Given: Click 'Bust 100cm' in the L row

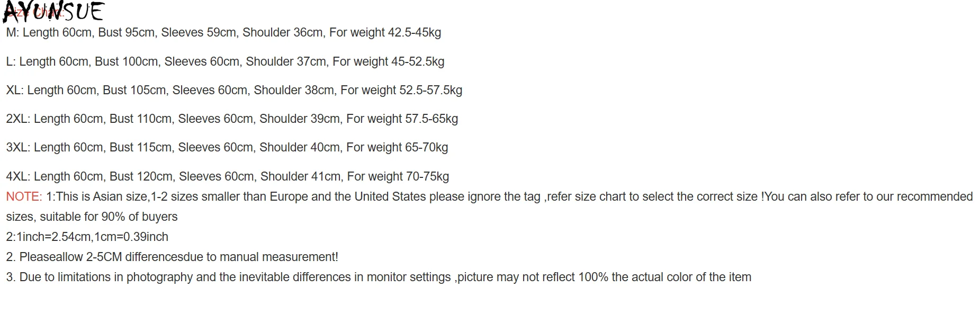Looking at the screenshot, I should tap(127, 62).
